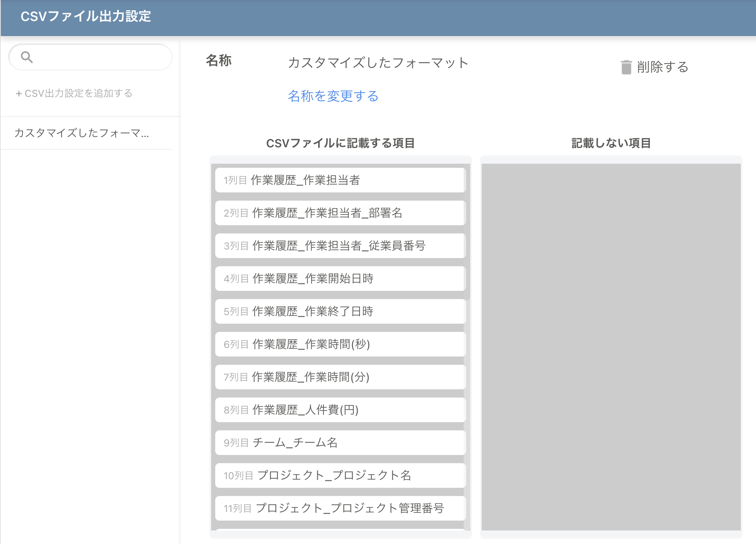Select the 2列目 作業担当者_部署名 item
Viewport: 756px width, 544px height.
[340, 213]
